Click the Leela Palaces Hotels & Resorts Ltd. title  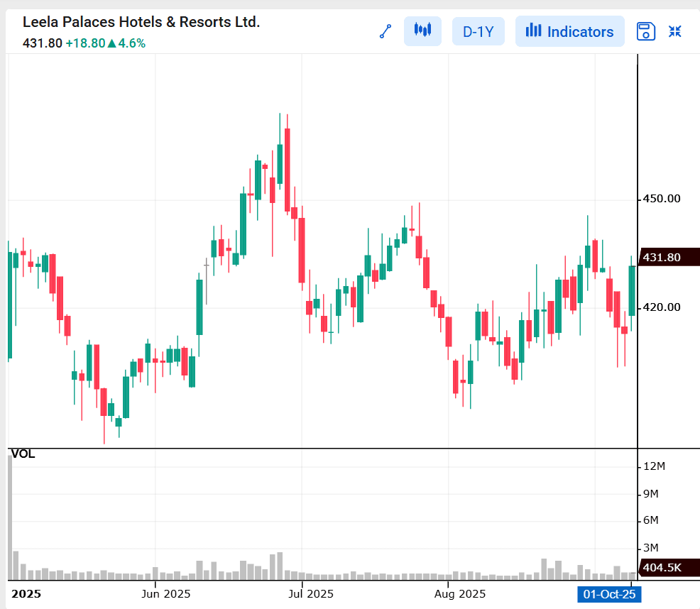point(141,22)
